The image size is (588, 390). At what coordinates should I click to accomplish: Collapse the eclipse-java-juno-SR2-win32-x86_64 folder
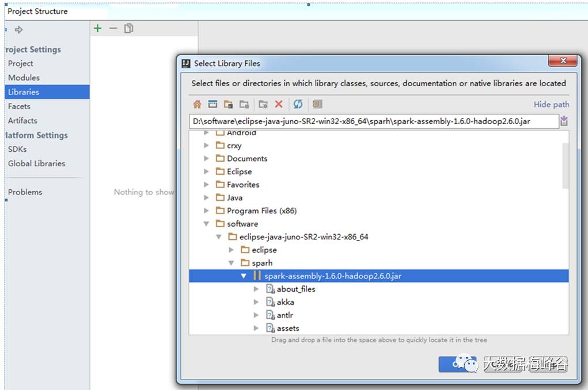coord(219,237)
